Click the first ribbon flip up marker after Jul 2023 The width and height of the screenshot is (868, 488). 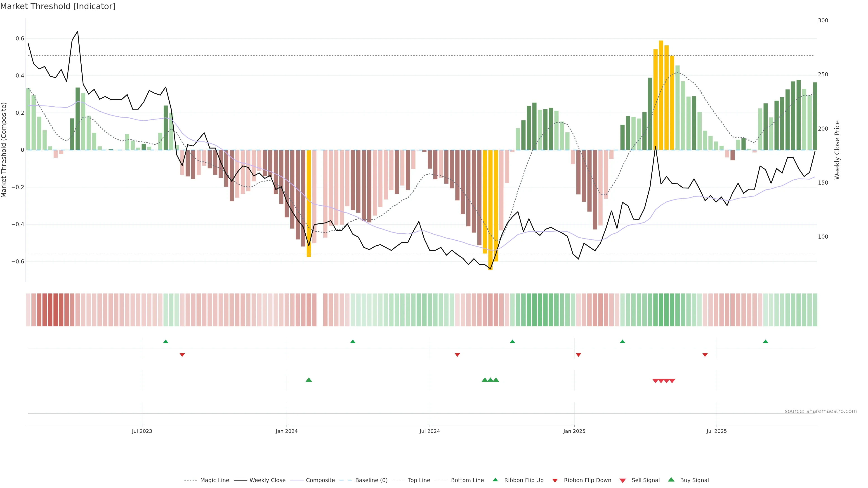tap(165, 342)
